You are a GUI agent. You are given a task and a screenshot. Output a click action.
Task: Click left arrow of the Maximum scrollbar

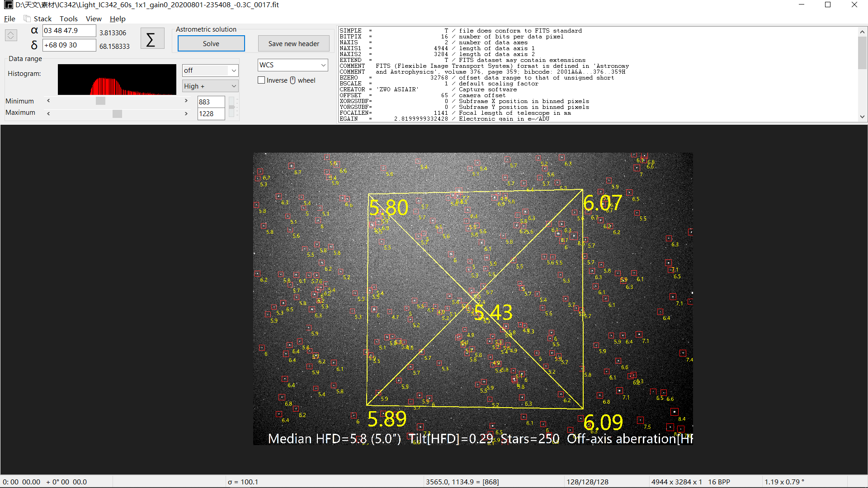[x=48, y=113]
